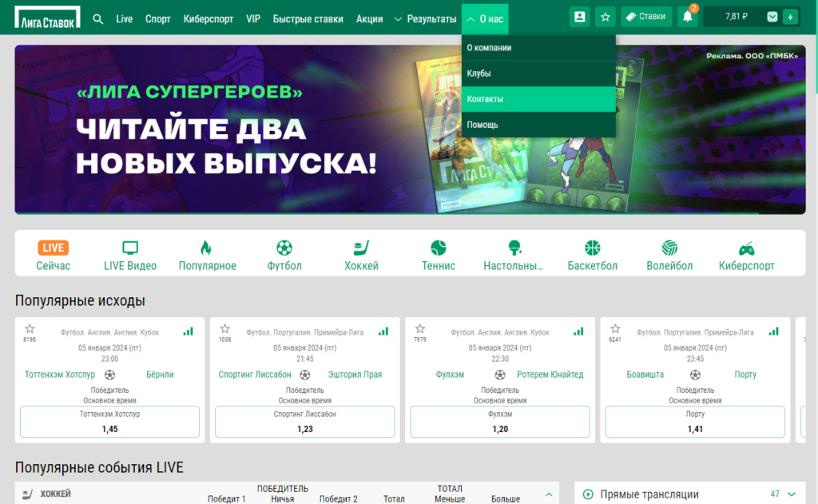The image size is (818, 504).
Task: Open Эшторил Прая team link
Action: (x=355, y=375)
